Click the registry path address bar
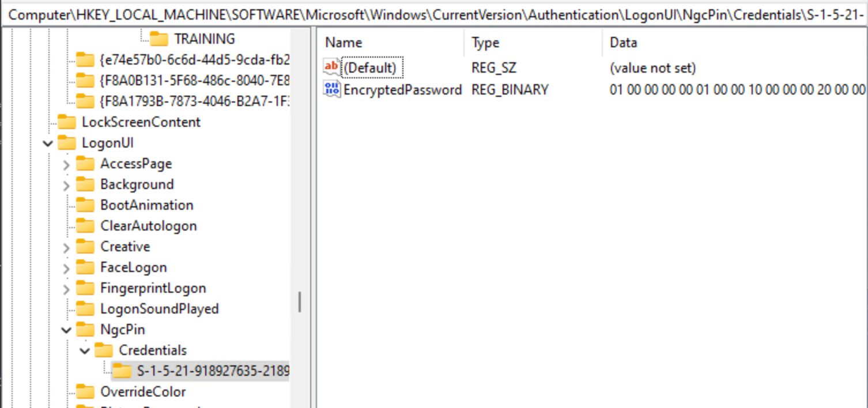 point(434,14)
